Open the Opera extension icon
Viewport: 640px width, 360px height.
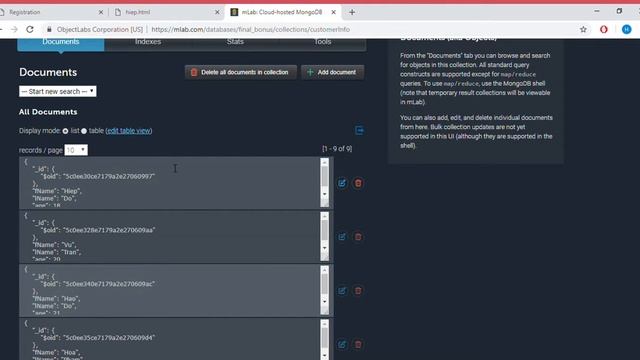pos(604,29)
